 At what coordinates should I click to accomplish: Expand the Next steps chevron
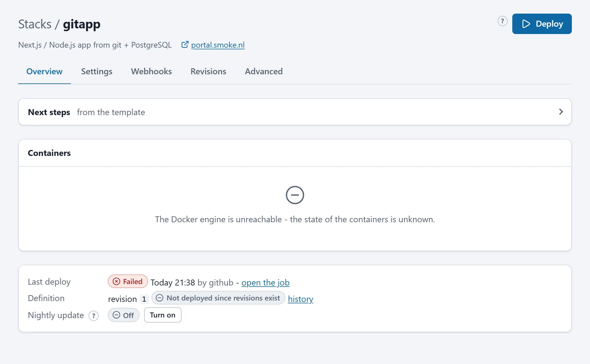(561, 112)
